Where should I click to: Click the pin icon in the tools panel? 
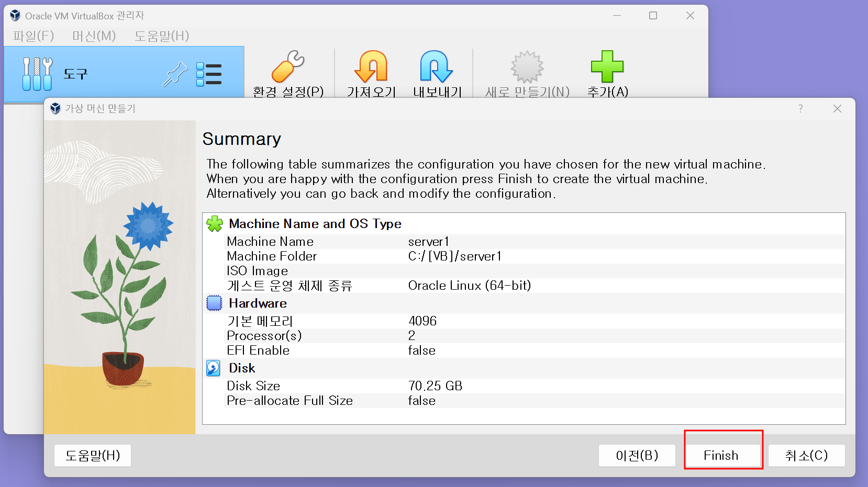click(175, 74)
